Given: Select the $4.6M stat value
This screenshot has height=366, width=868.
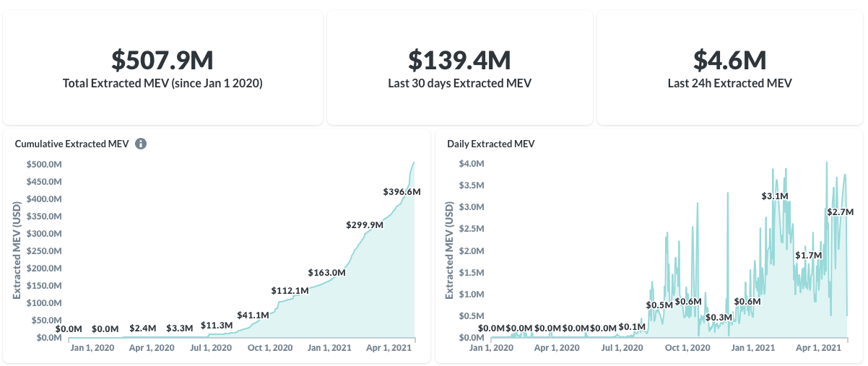Looking at the screenshot, I should (729, 59).
